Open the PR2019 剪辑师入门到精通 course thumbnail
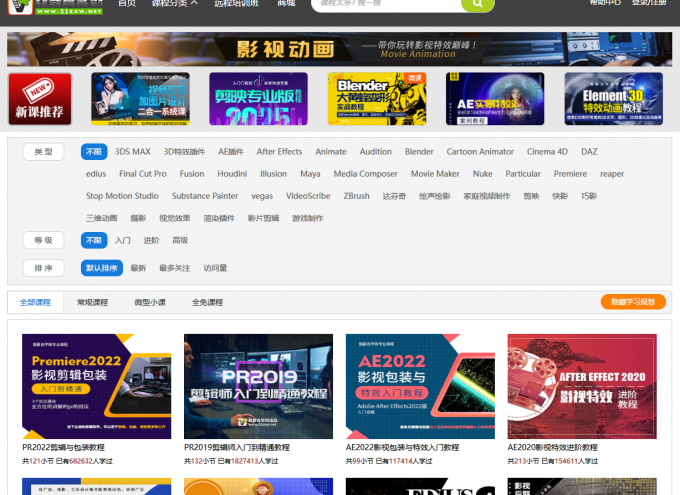Image resolution: width=680 pixels, height=495 pixels. (x=258, y=387)
